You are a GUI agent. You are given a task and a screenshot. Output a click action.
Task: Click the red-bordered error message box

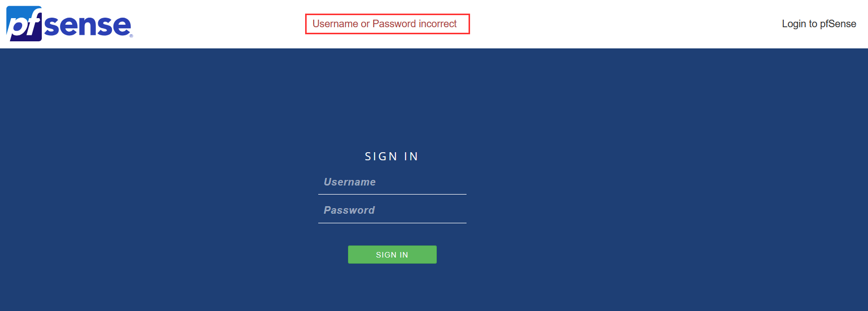[387, 24]
